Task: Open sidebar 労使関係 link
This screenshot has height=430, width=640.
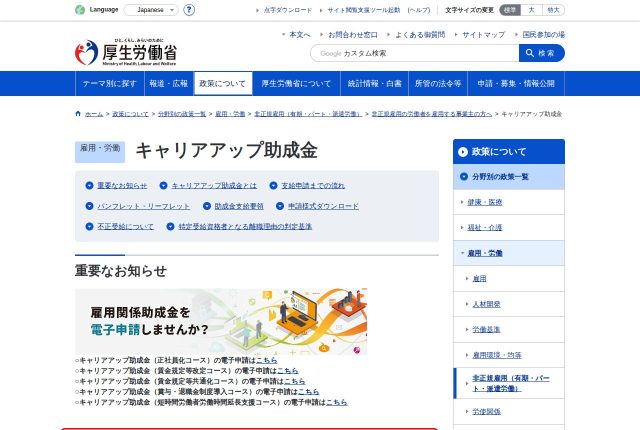Action: click(486, 412)
